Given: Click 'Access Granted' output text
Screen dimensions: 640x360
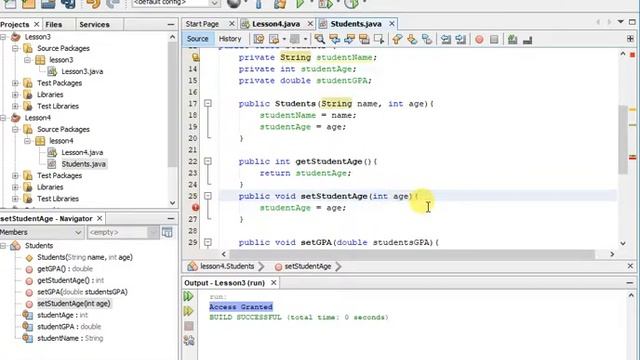Looking at the screenshot, I should tap(241, 307).
